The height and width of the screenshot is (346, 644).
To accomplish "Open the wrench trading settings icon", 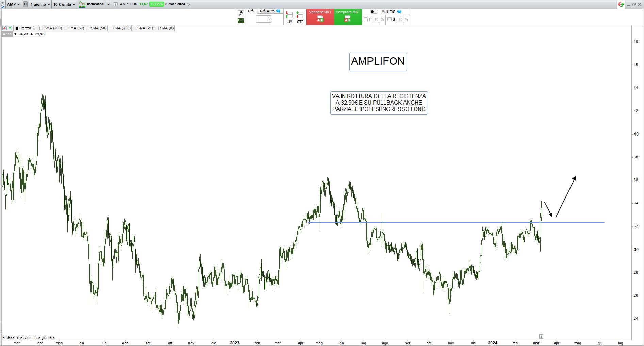I will pos(241,13).
